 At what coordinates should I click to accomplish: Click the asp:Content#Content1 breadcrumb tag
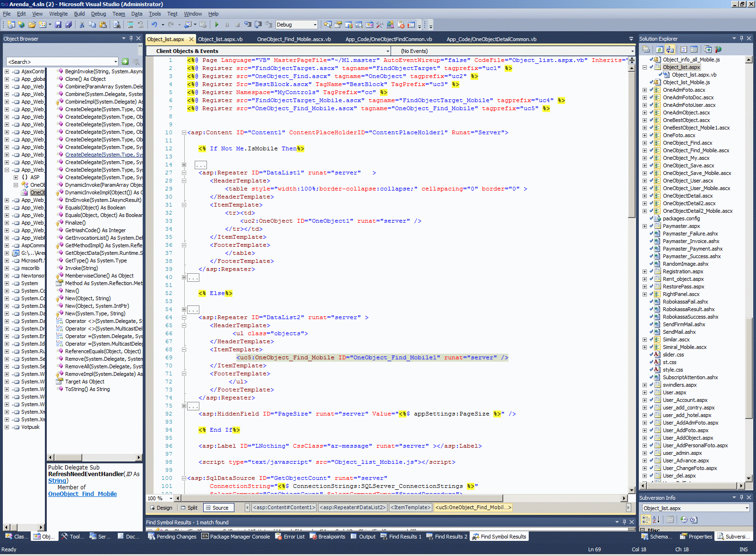pyautogui.click(x=284, y=508)
